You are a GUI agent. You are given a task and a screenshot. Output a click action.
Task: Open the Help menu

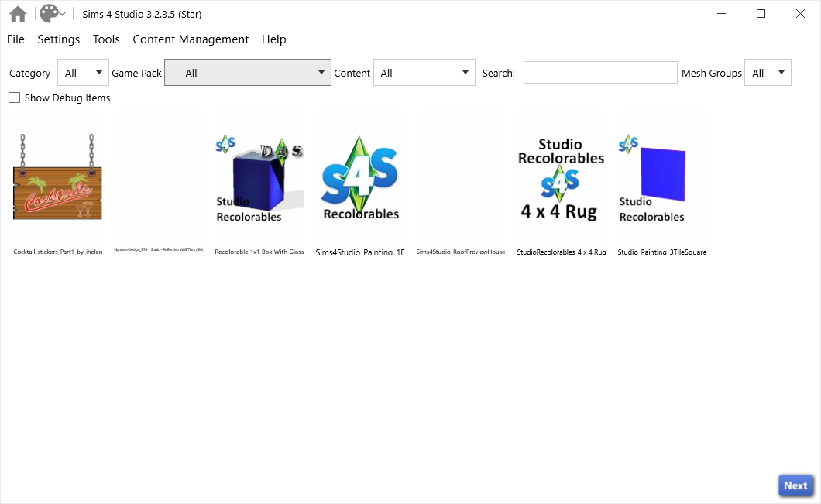pyautogui.click(x=273, y=39)
